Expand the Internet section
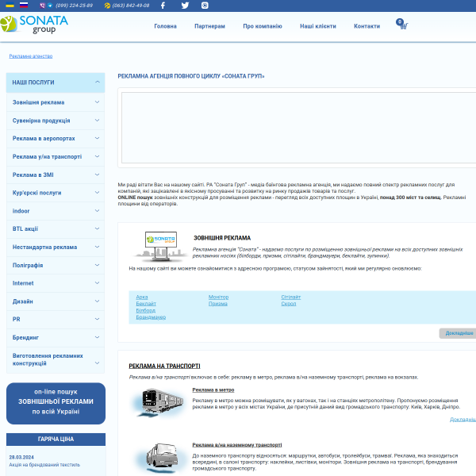This screenshot has height=476, width=476. (56, 283)
